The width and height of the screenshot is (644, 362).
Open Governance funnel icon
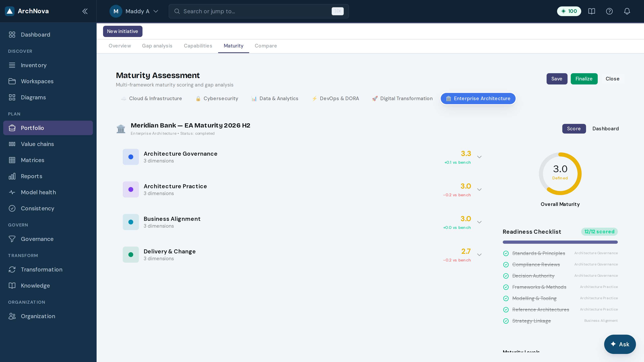tap(12, 239)
